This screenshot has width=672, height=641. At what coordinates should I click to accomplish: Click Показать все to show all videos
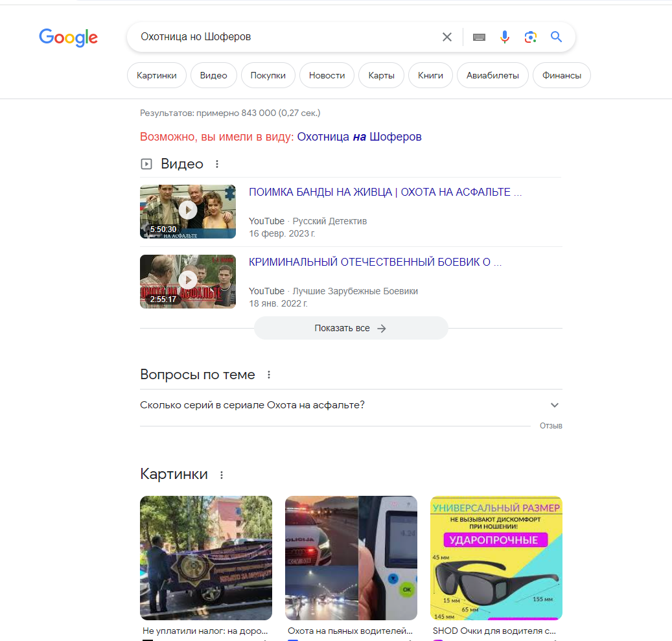351,328
